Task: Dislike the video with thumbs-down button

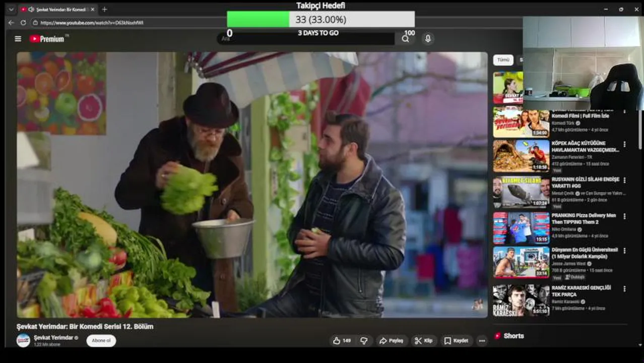Action: pyautogui.click(x=364, y=341)
